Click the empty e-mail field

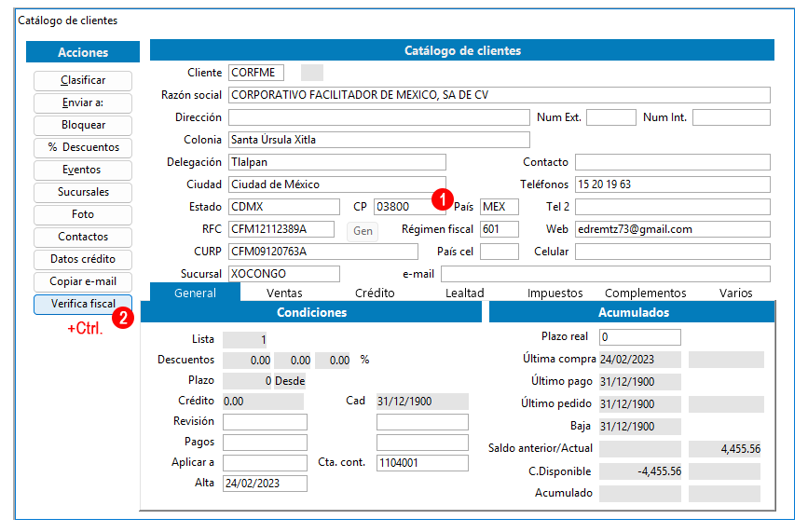[x=606, y=274]
